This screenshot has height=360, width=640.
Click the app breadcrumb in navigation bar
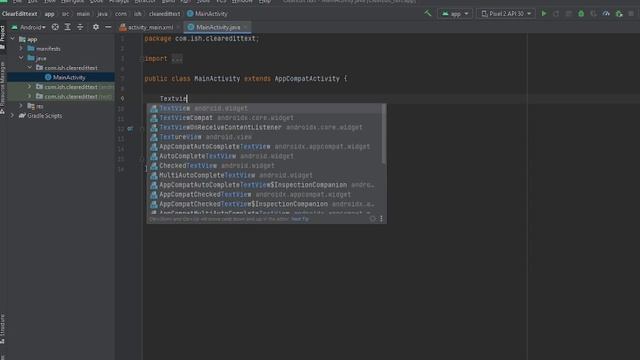click(49, 13)
